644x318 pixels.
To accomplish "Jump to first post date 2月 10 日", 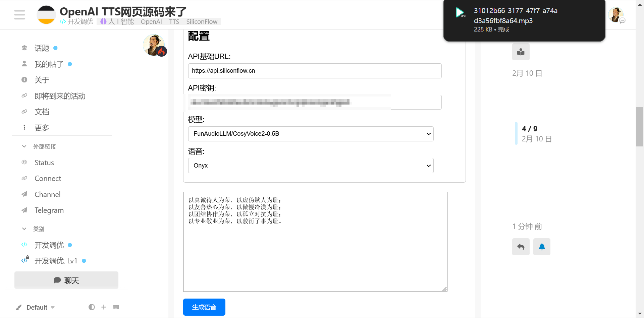I will point(527,73).
